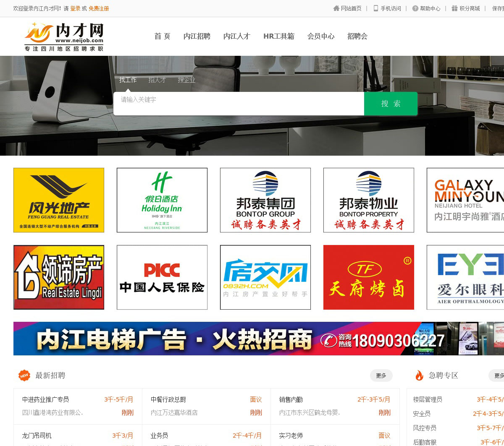The height and width of the screenshot is (446, 504).
Task: Click the help question mark icon
Action: tap(415, 8)
